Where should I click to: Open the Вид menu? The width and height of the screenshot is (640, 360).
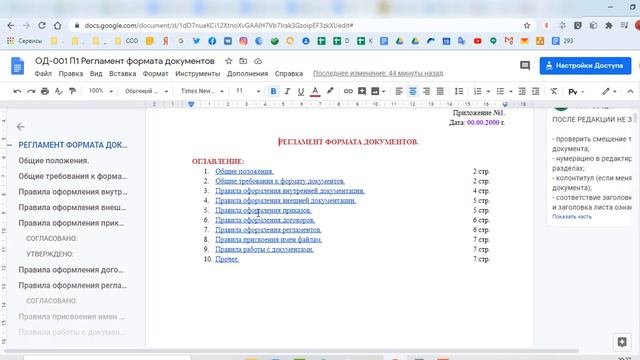point(96,73)
